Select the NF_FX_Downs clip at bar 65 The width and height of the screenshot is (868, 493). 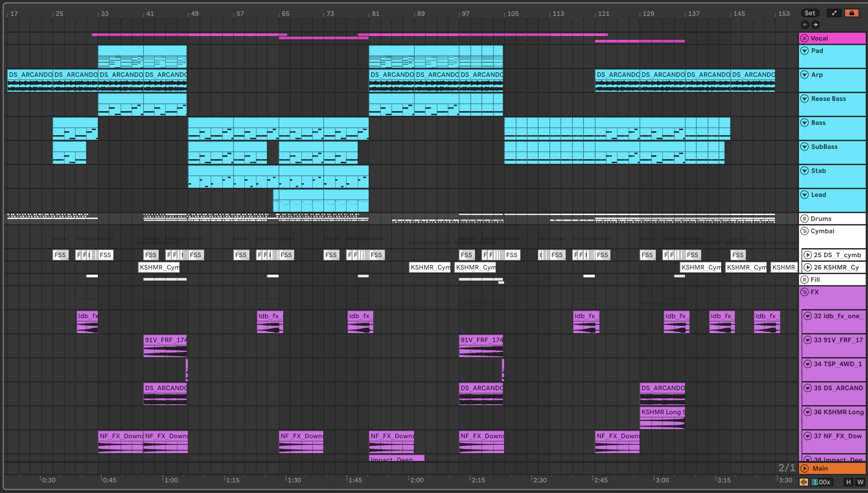point(301,442)
